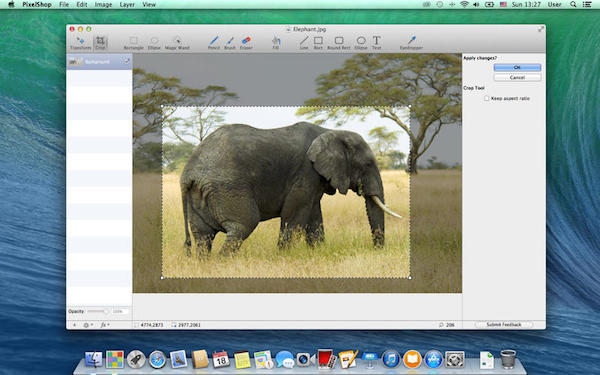600x375 pixels.
Task: Open the layer gear options dropdown
Action: pos(88,325)
